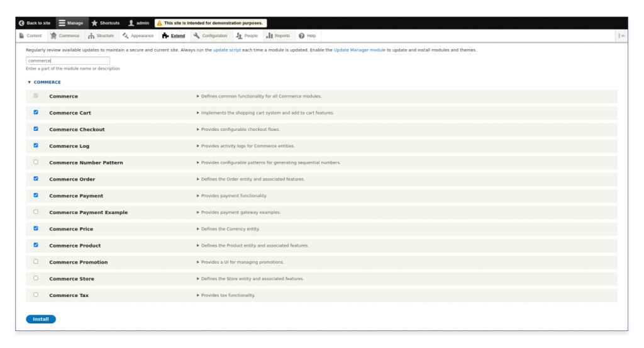Click the Shortcuts star icon
This screenshot has width=644, height=348.
point(94,23)
